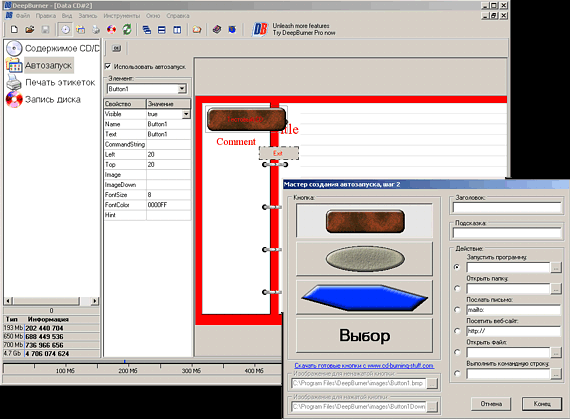This screenshot has height=419, width=570.
Task: Open the Инструменты menu
Action: click(x=121, y=16)
